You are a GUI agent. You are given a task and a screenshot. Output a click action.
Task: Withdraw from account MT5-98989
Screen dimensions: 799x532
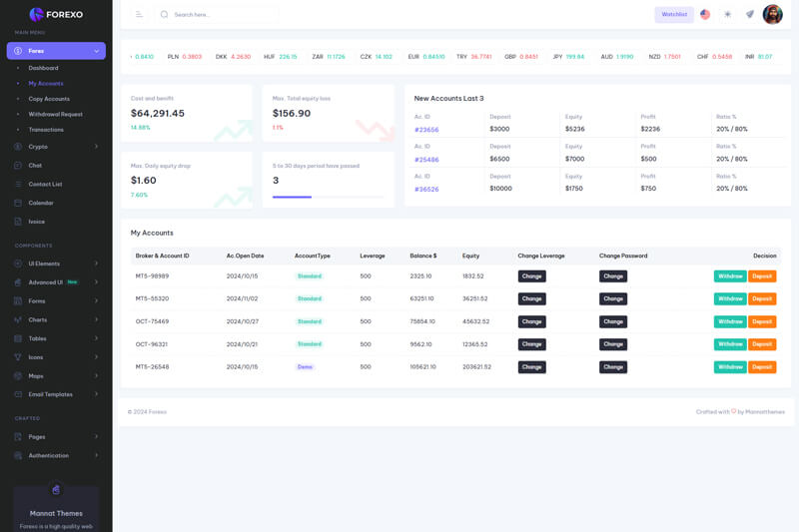(730, 276)
